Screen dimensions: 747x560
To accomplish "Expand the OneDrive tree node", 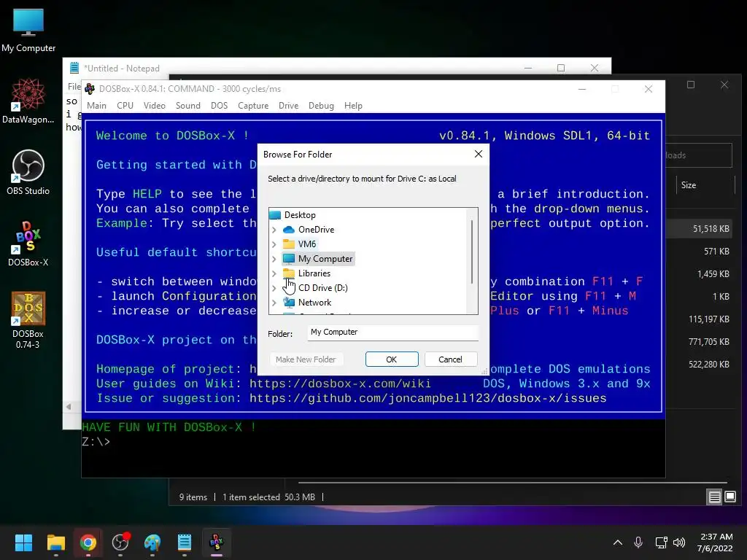I will (274, 230).
